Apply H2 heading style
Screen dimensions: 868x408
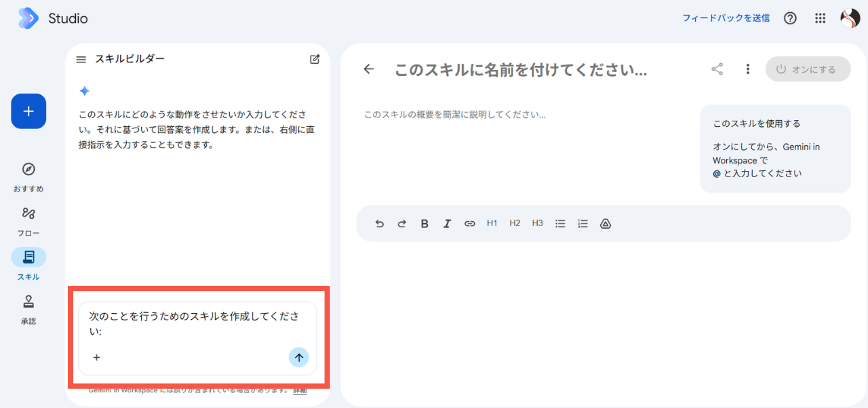(x=515, y=223)
